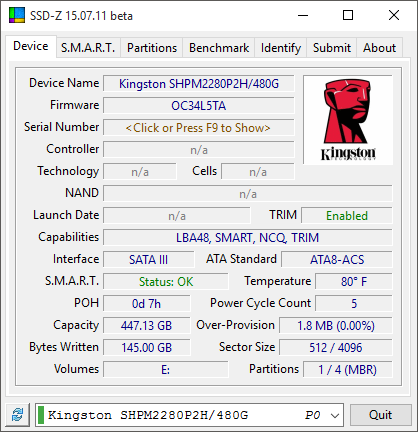Click the Firmware value OC34L5TA
Image resolution: width=418 pixels, height=432 pixels.
[x=199, y=106]
